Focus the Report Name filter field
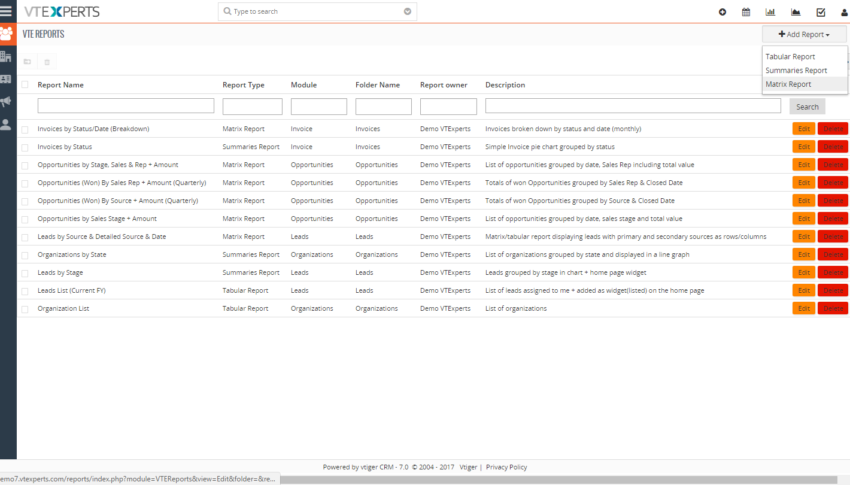This screenshot has width=850, height=485. (x=126, y=106)
